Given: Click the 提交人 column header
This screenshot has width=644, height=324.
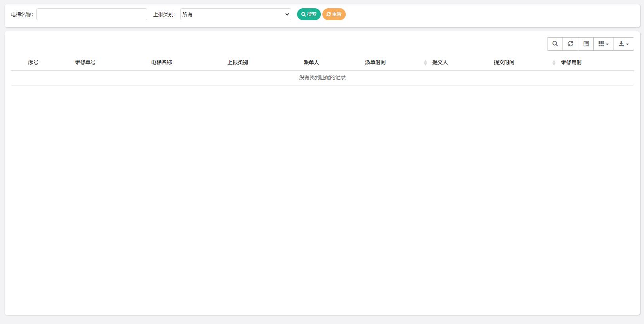Looking at the screenshot, I should click(x=440, y=62).
